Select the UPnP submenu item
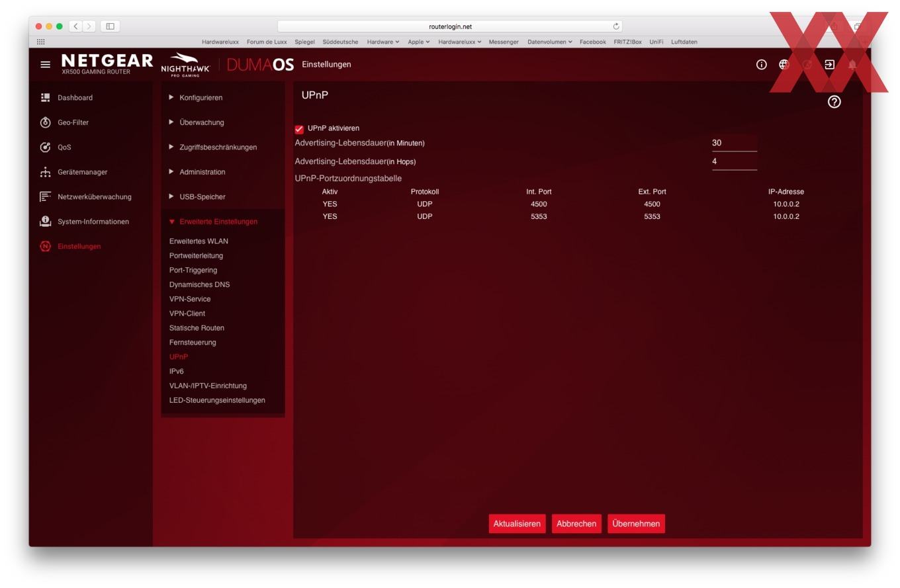Viewport: 900px width, 588px height. tap(179, 357)
